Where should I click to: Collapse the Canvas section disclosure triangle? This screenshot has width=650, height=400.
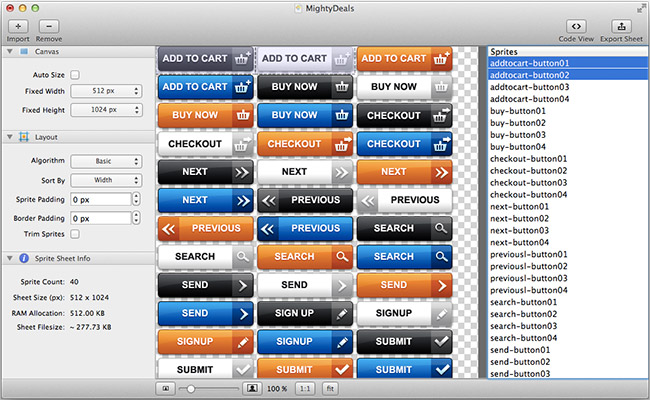coord(8,50)
